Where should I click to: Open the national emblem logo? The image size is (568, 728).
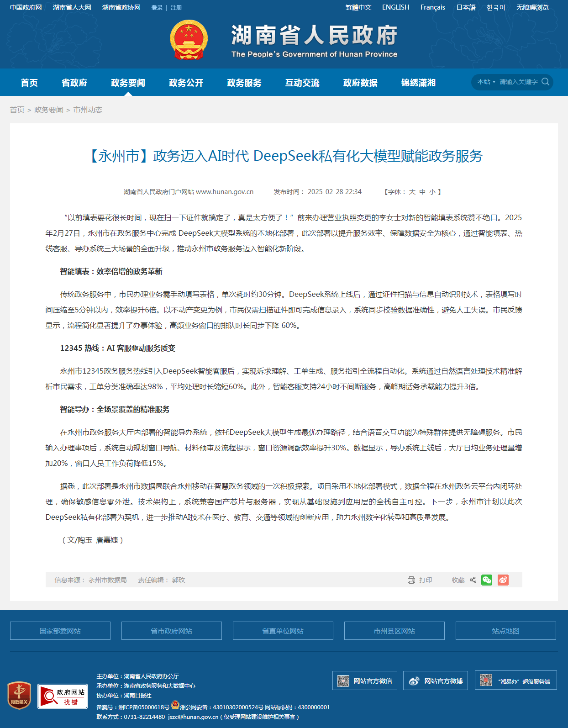189,40
